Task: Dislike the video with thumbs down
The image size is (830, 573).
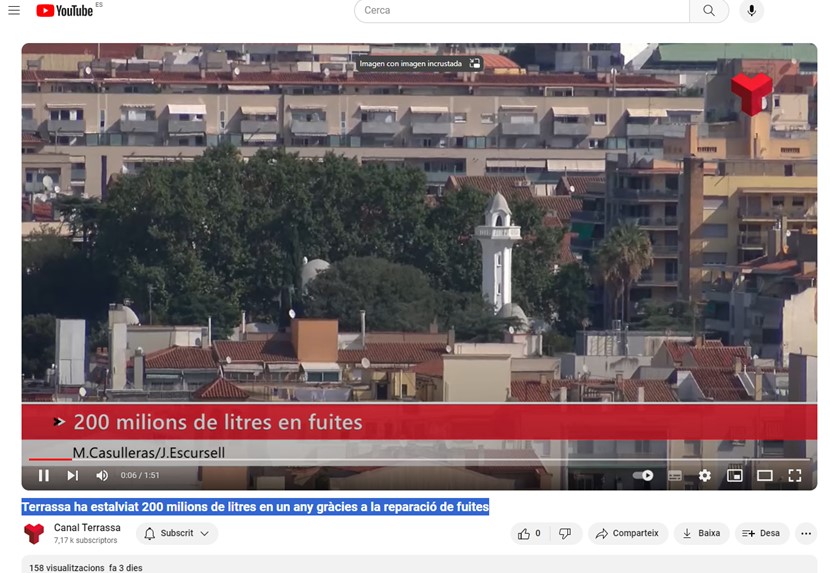Action: (565, 533)
